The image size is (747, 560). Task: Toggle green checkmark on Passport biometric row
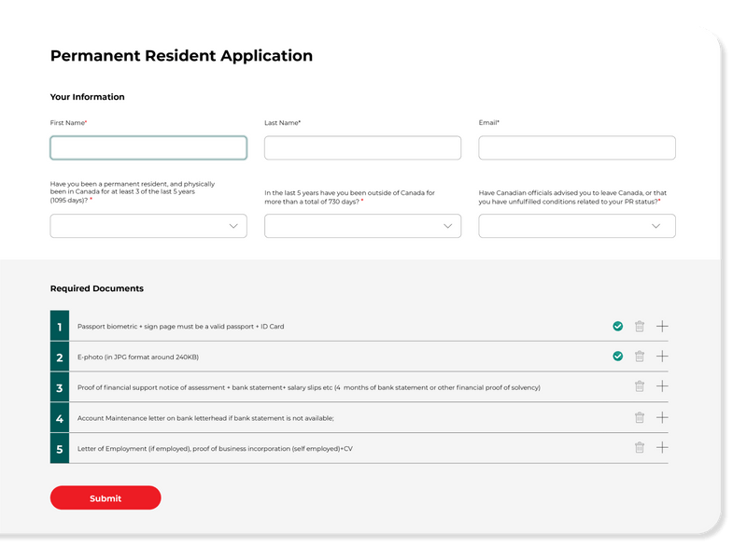(617, 327)
